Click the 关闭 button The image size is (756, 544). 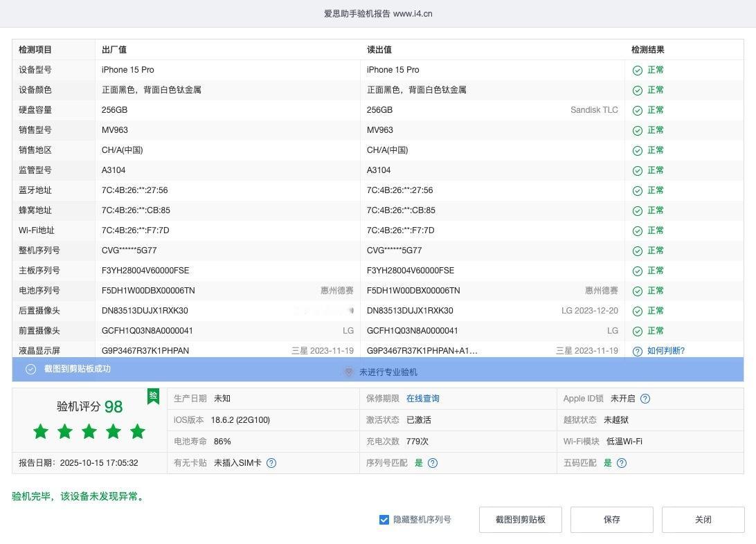[703, 519]
